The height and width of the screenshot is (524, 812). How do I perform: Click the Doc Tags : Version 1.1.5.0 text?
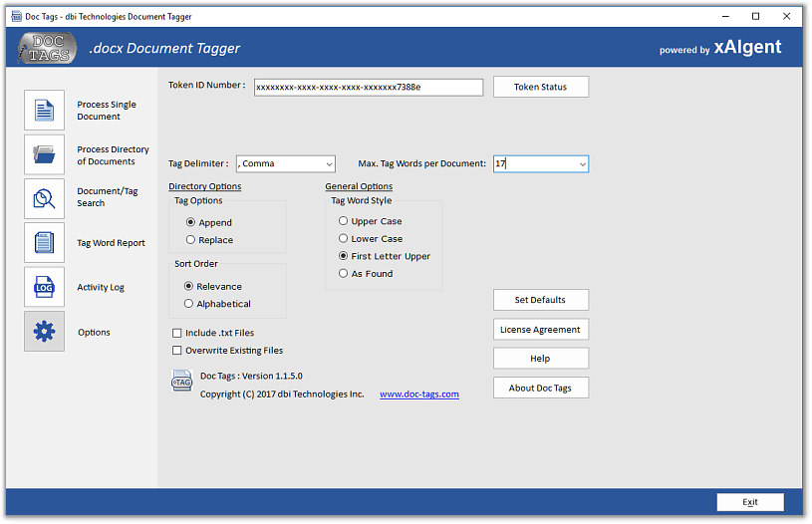pyautogui.click(x=251, y=376)
